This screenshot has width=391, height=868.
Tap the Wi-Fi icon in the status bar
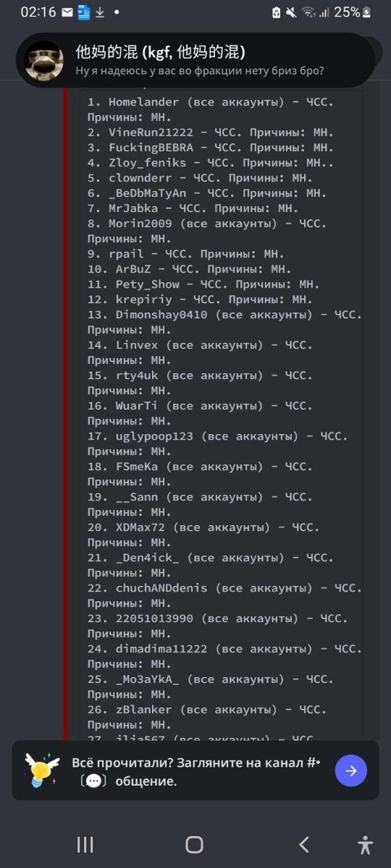(309, 12)
